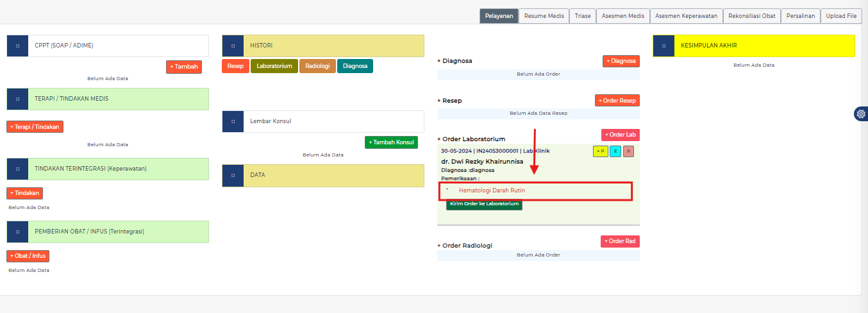Open the Asesmen Keperawatan tab
The width and height of the screenshot is (868, 313).
click(x=686, y=16)
